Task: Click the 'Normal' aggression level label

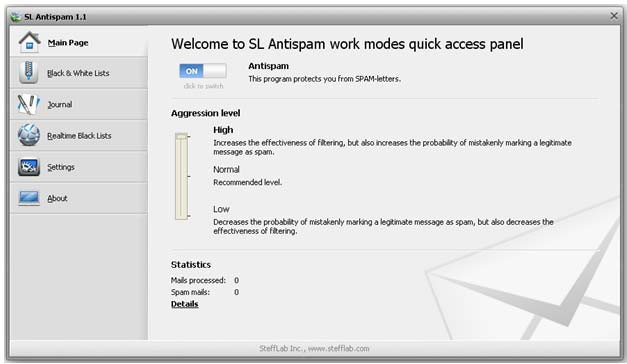Action: pos(226,169)
